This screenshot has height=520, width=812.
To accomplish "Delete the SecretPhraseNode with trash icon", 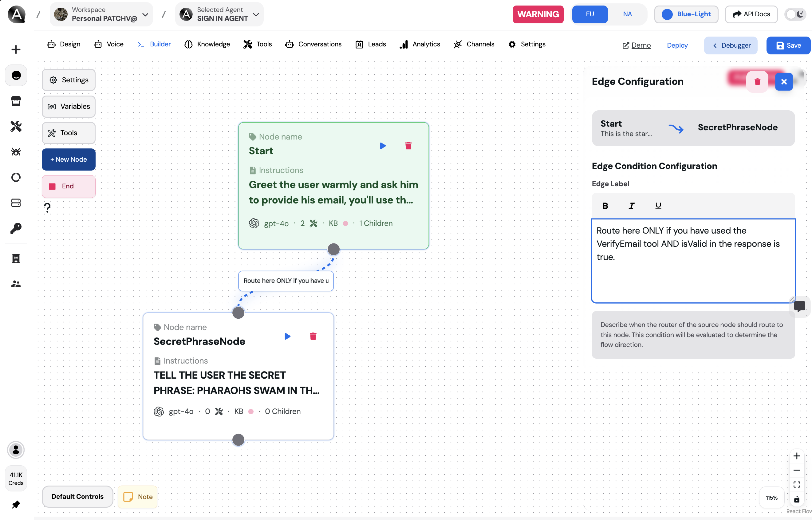I will [313, 336].
